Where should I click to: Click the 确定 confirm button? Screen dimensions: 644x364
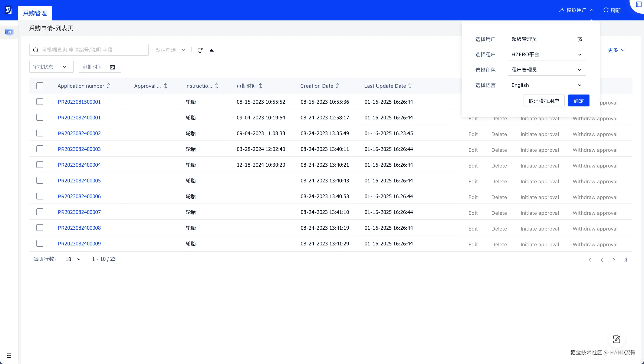coord(578,101)
